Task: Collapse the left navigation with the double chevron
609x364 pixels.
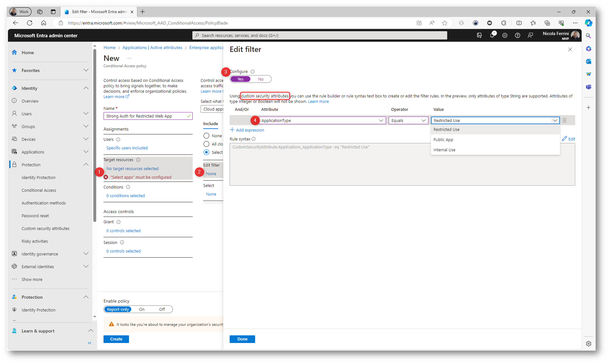Action: tap(89, 343)
